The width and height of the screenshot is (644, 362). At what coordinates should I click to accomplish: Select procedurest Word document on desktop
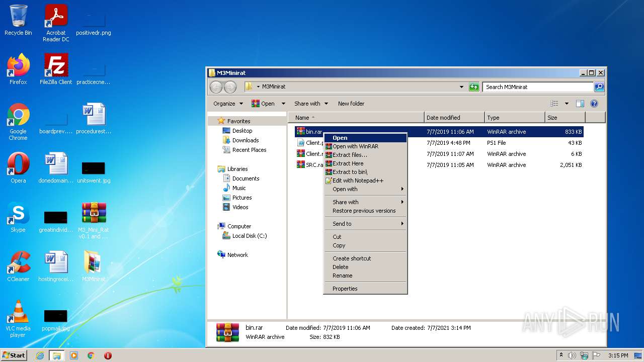click(94, 119)
